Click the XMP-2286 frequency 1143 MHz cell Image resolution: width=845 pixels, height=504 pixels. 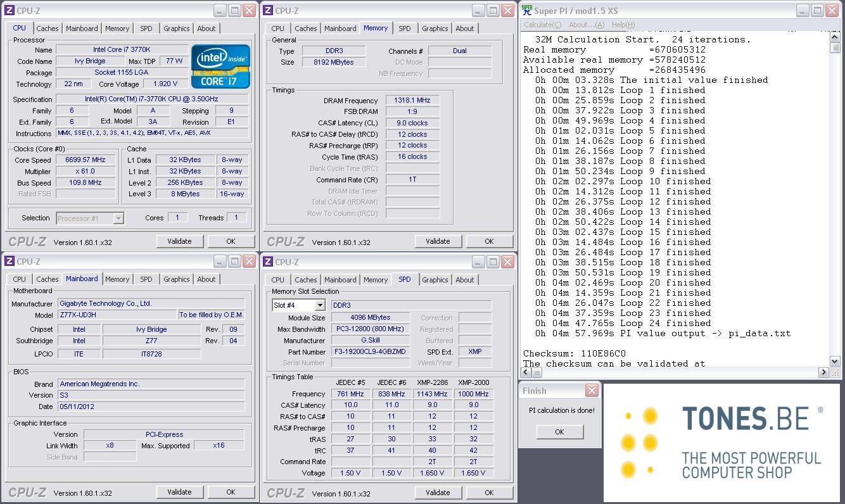click(433, 394)
